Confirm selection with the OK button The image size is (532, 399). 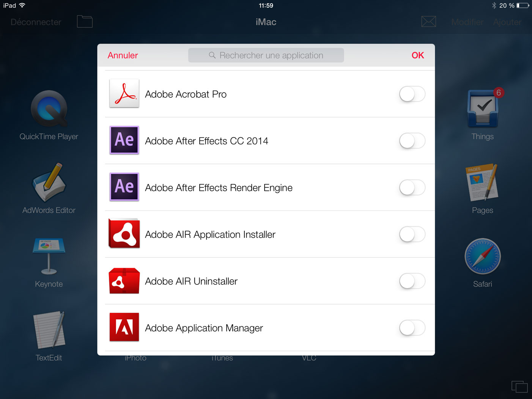[417, 55]
